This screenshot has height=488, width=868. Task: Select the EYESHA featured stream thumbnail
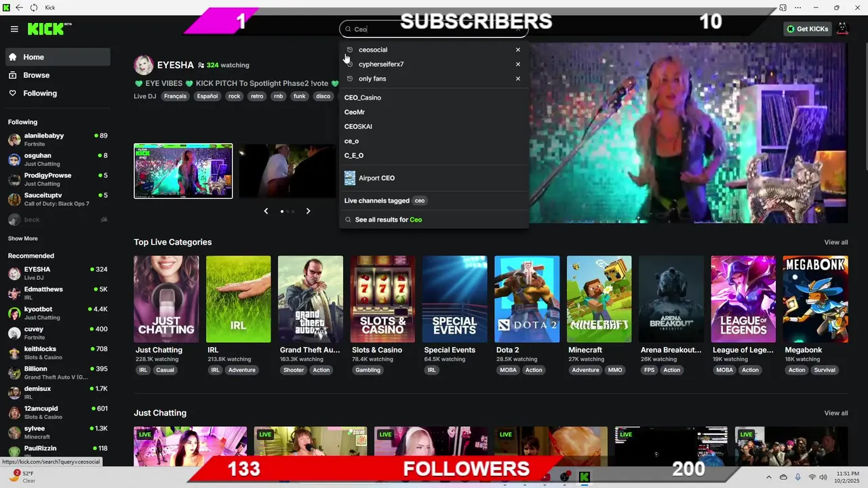183,171
